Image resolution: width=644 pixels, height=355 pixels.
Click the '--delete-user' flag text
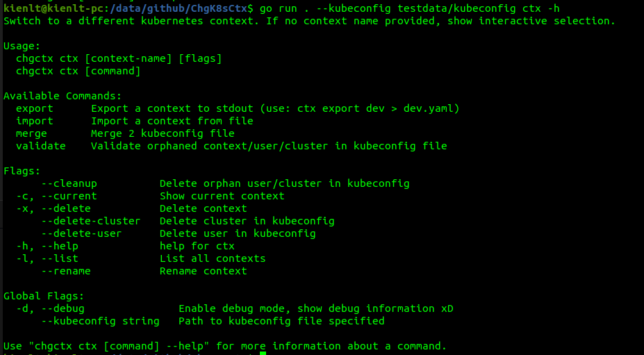[81, 233]
